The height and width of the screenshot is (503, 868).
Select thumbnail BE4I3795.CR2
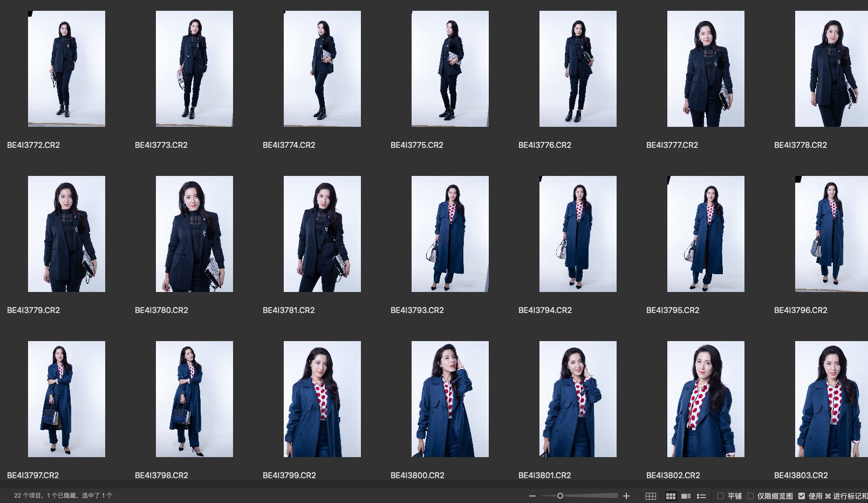click(706, 234)
